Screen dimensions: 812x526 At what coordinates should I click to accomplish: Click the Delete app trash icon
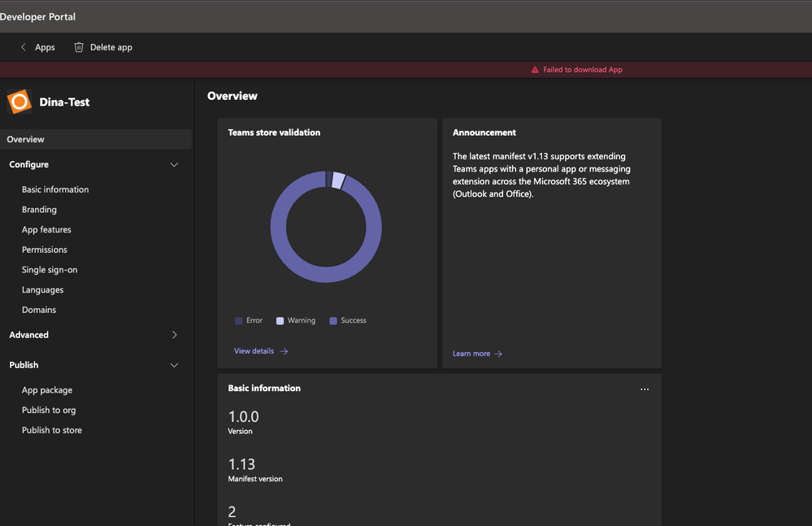(79, 47)
